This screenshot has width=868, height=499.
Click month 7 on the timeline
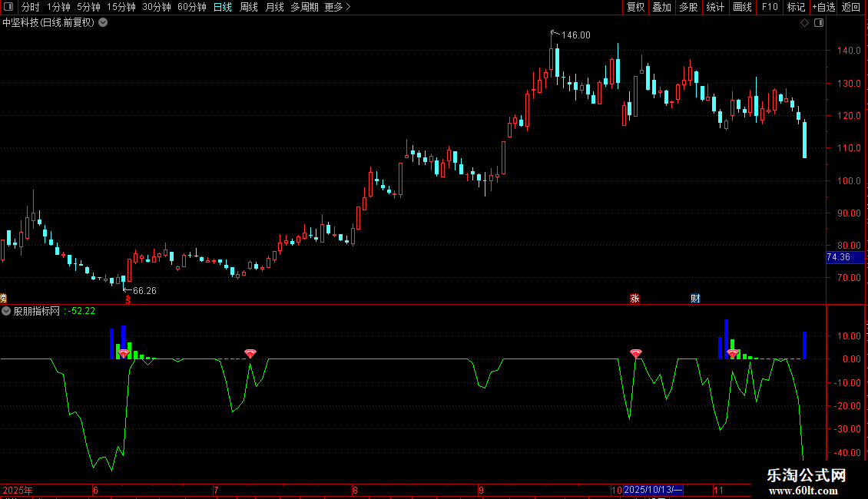pyautogui.click(x=216, y=490)
